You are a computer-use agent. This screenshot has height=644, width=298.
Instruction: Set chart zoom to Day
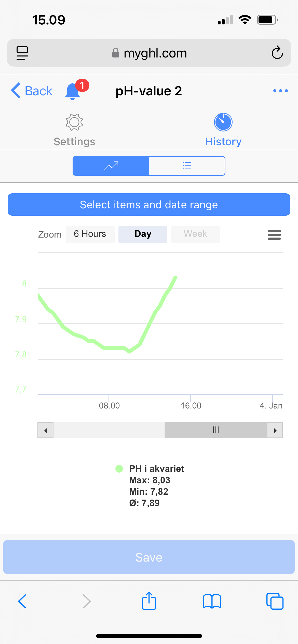tap(143, 234)
